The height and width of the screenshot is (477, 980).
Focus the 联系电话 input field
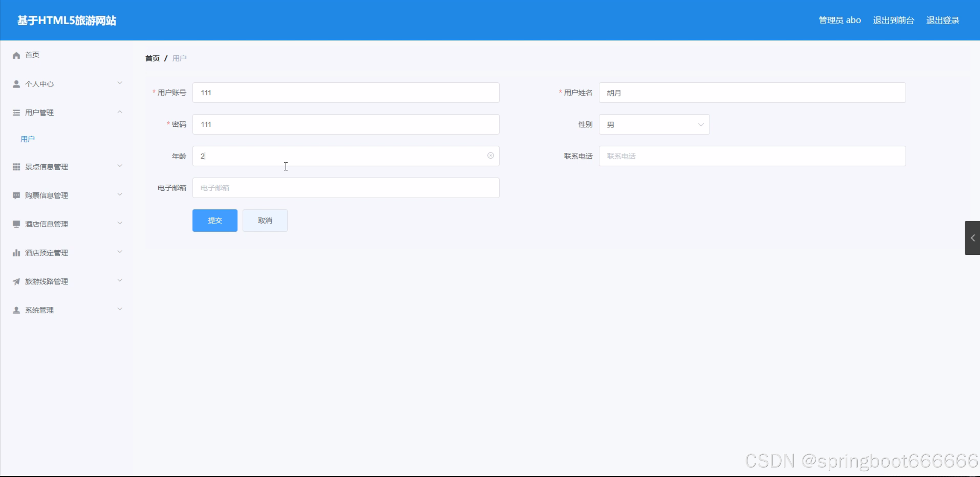pyautogui.click(x=752, y=156)
